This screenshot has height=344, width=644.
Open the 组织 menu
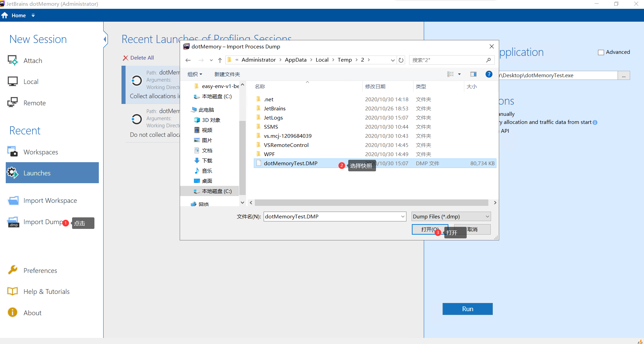click(x=195, y=74)
